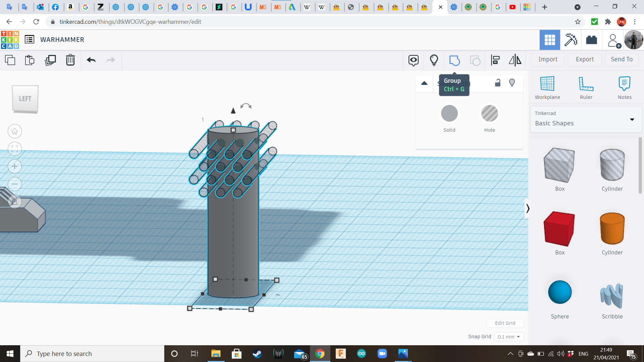
Task: Click the Export button
Action: click(585, 59)
